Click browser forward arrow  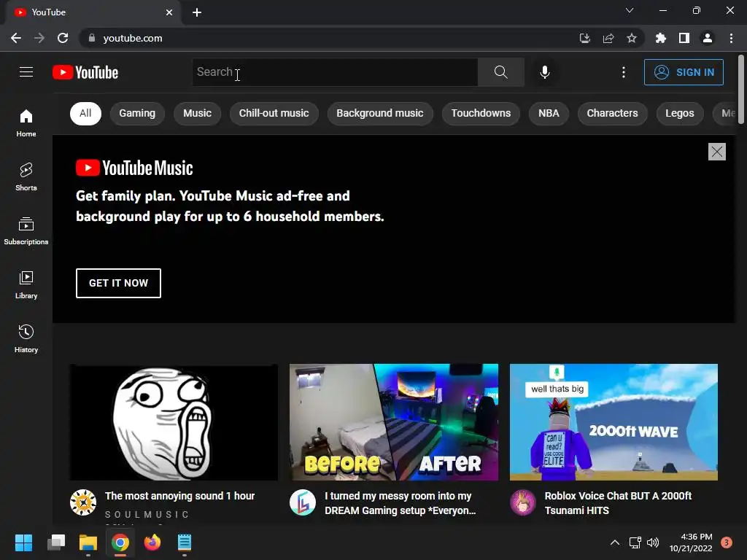[x=39, y=38]
